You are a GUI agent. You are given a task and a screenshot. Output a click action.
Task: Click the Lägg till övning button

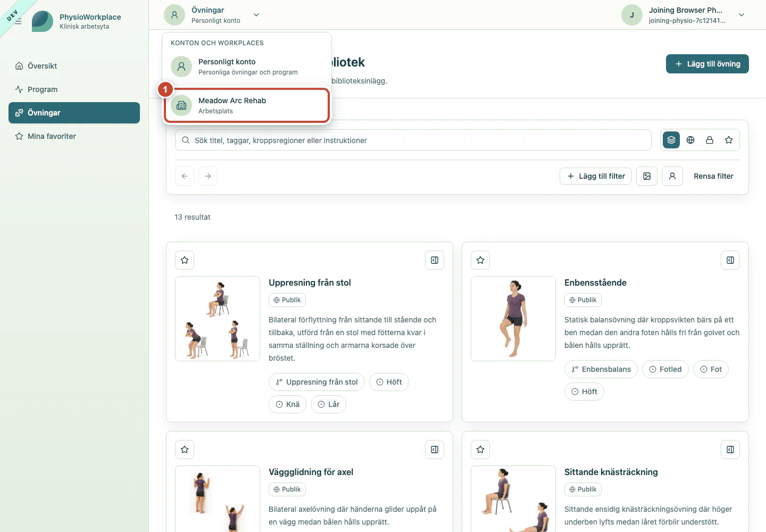(707, 64)
